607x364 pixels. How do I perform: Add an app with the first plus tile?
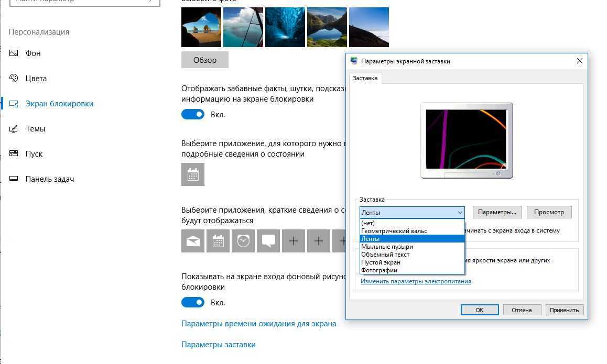coord(294,241)
